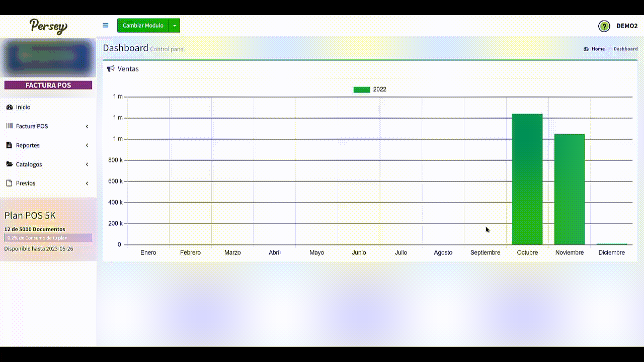The image size is (644, 362).
Task: Click the Ventas megaphone icon
Action: coord(111,69)
